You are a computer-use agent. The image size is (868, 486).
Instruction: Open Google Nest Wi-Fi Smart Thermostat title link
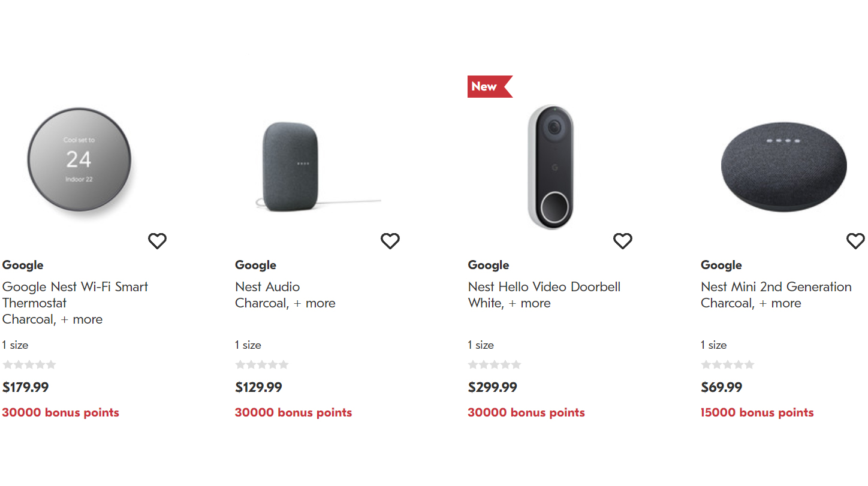click(75, 294)
